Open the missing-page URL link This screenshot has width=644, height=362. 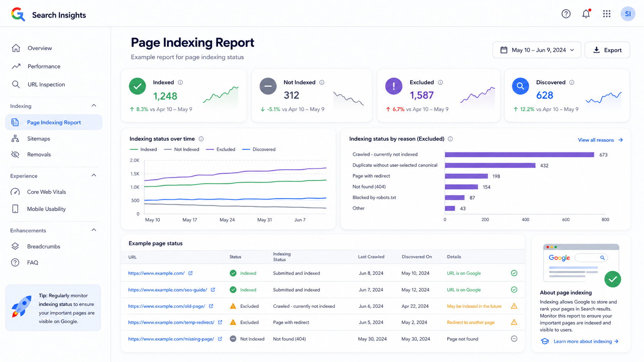pos(171,339)
